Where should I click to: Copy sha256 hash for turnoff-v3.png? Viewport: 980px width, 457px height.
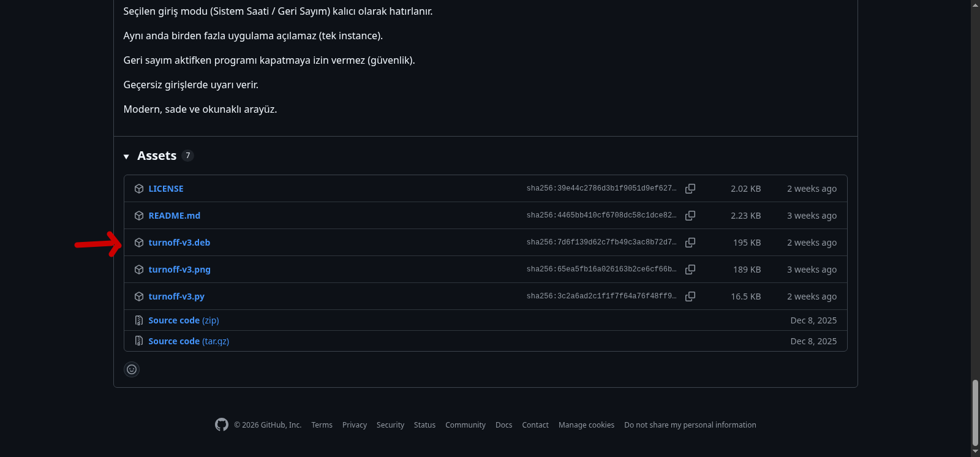690,270
